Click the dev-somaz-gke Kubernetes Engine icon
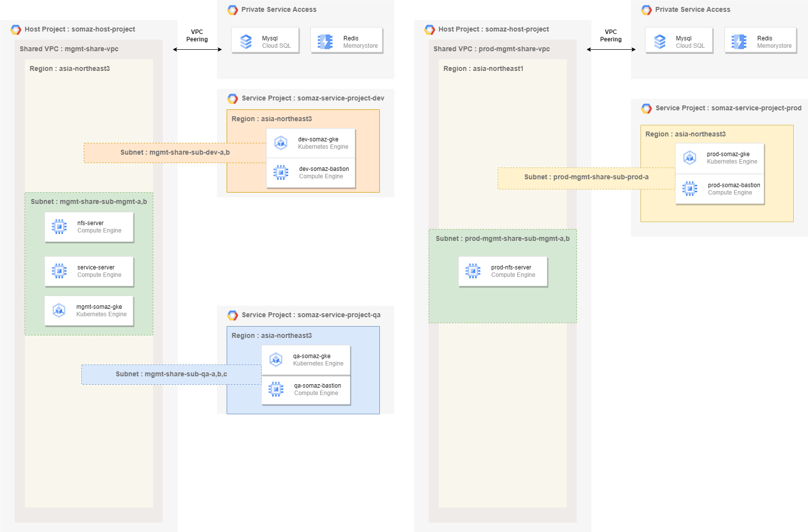Image resolution: width=808 pixels, height=532 pixels. [281, 143]
